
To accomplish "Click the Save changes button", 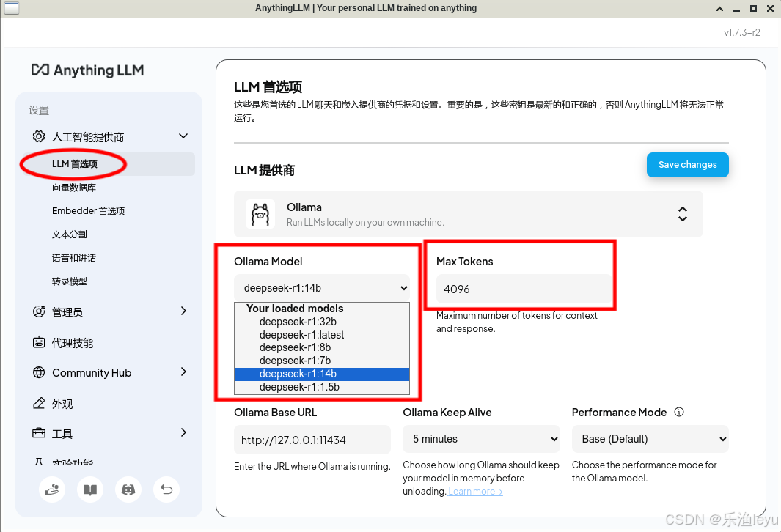I will tap(687, 165).
